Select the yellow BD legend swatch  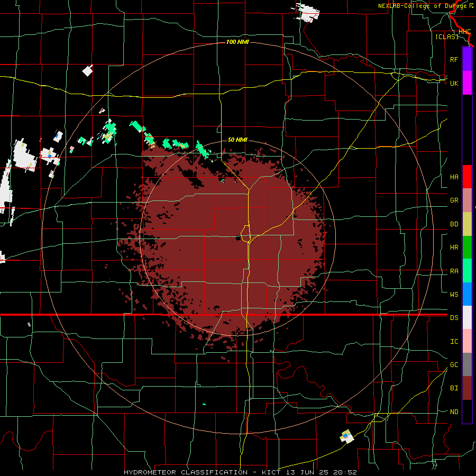[467, 224]
